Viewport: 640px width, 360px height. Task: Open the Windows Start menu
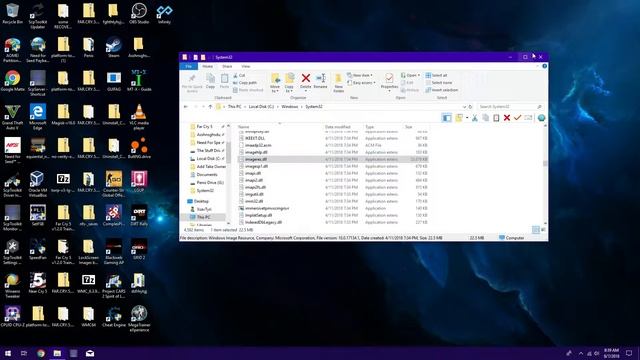[8, 353]
